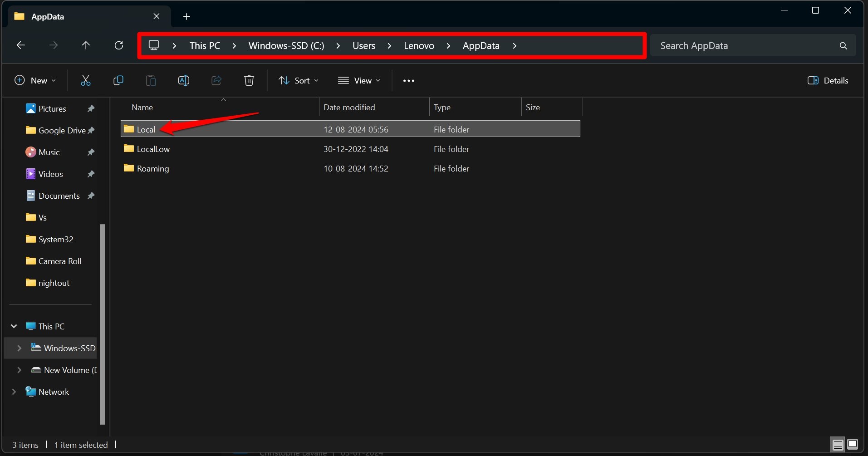Open chevron dropdown after This PC breadcrumb
868x456 pixels.
234,46
